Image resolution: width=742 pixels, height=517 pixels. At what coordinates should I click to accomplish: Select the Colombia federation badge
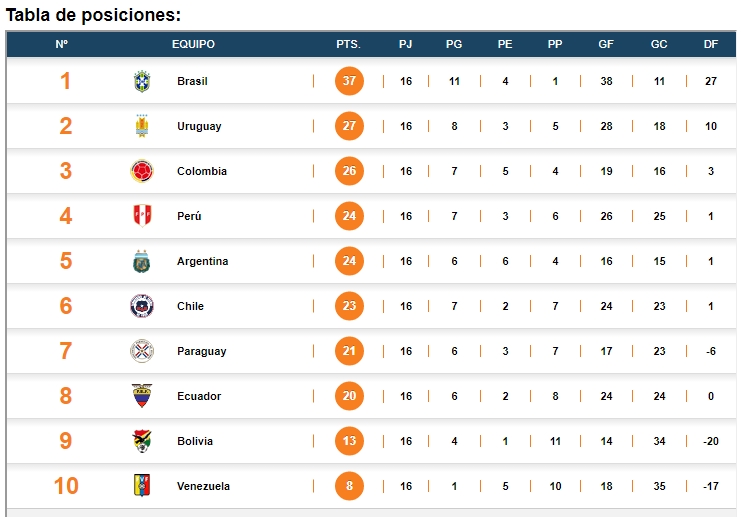tap(142, 171)
